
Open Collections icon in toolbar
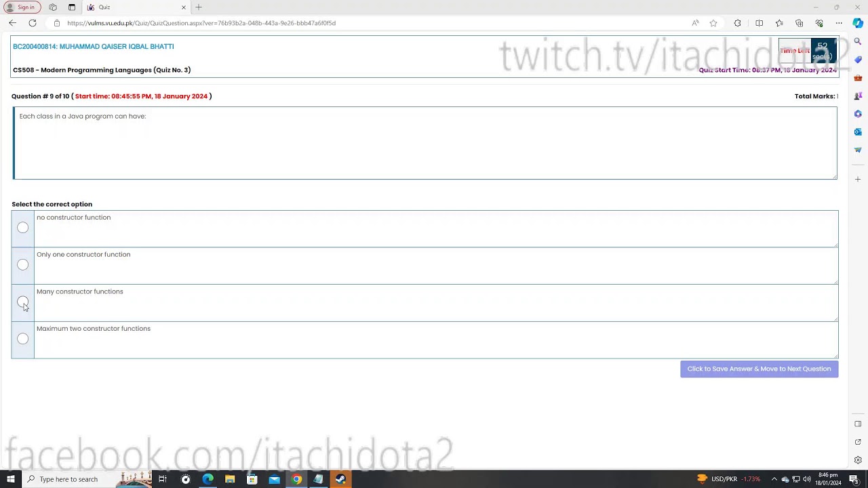800,23
